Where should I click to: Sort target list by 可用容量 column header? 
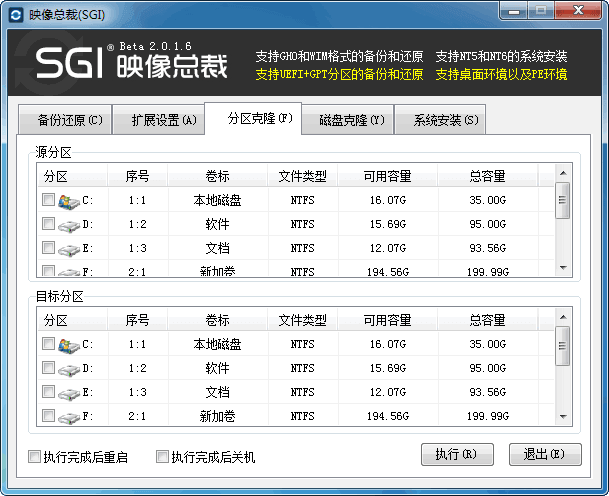click(x=388, y=320)
